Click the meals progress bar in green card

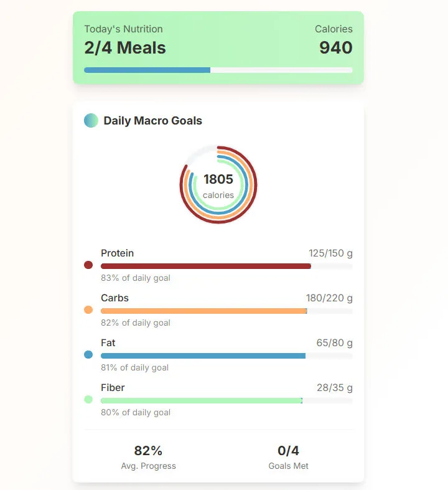218,70
